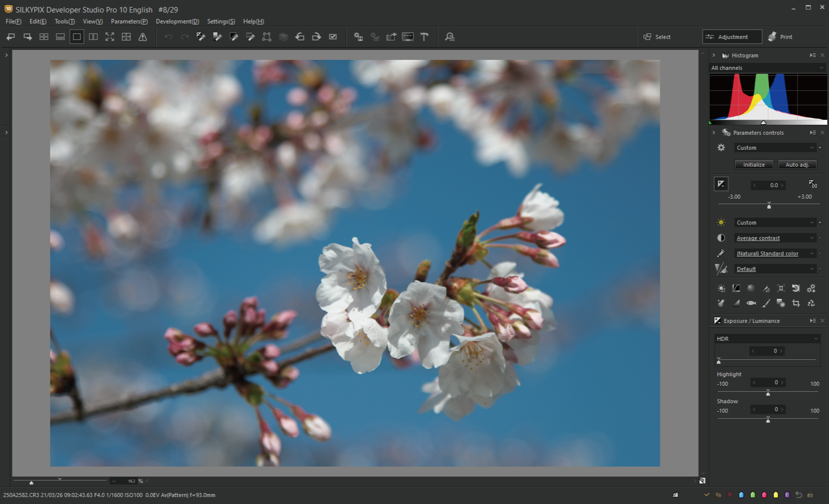Viewport: 829px width, 504px height.
Task: Open the crop tool icon
Action: click(796, 303)
